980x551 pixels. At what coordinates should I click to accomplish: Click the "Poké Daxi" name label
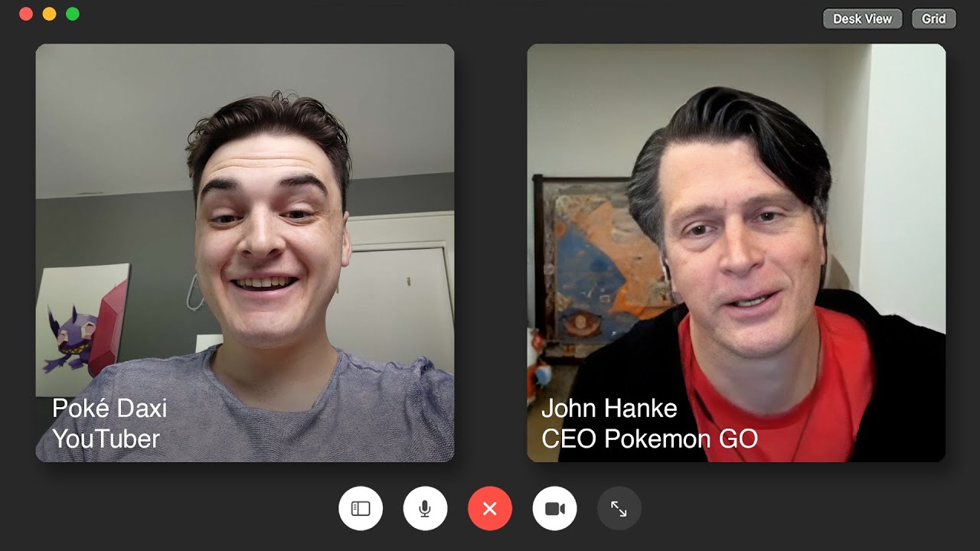click(x=109, y=408)
